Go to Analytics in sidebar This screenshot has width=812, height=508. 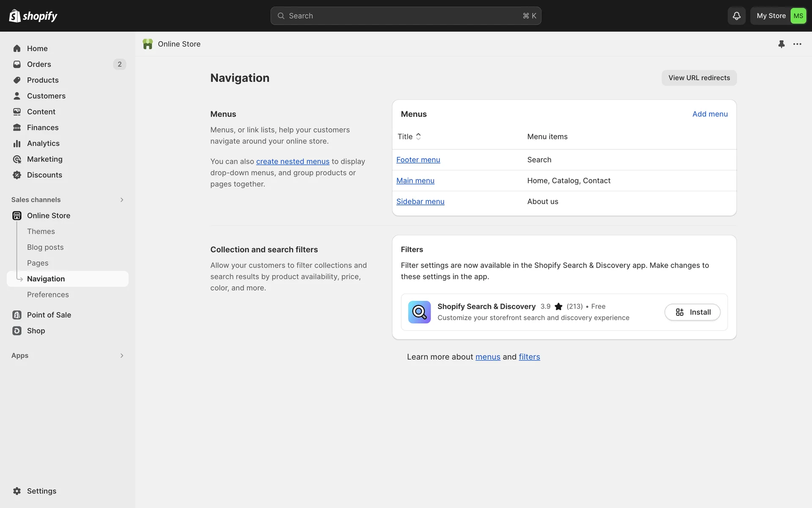pyautogui.click(x=43, y=144)
